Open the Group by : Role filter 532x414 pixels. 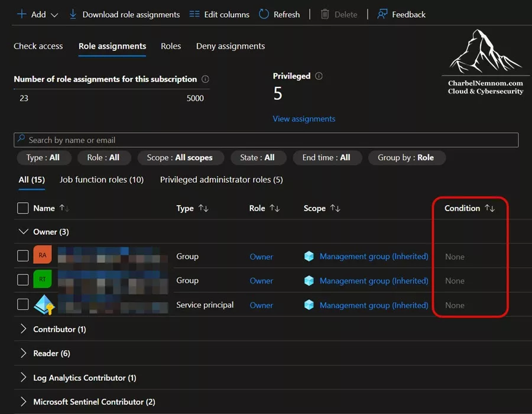click(406, 158)
